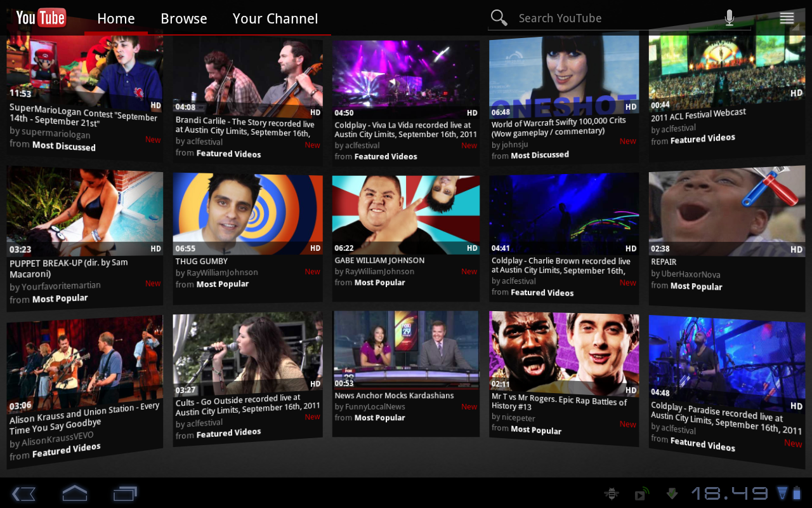The height and width of the screenshot is (508, 812).
Task: Click HD badge on Coldplay Paradise video
Action: (x=796, y=406)
